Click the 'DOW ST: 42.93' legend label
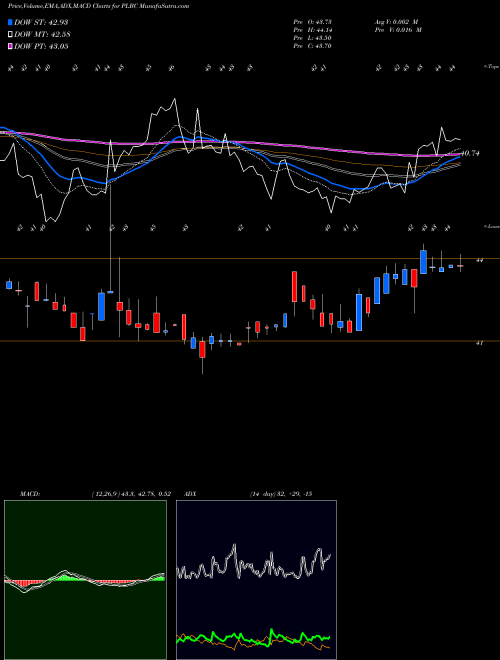The image size is (500, 660). click(41, 22)
